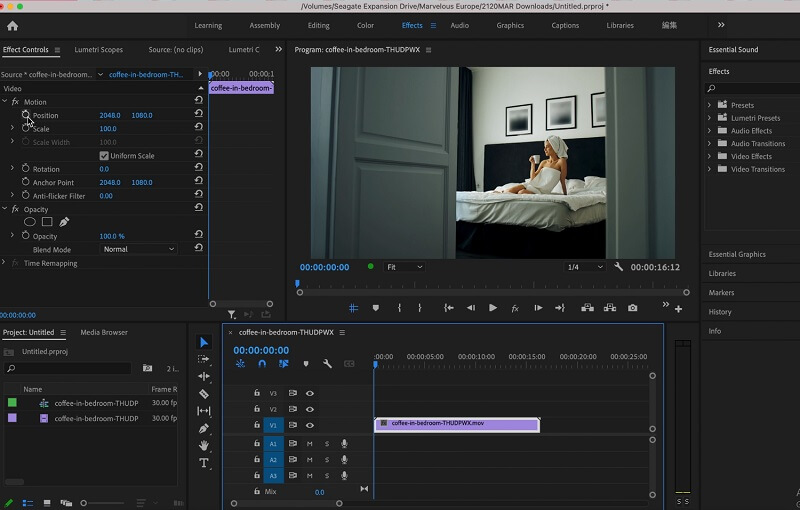Toggle Position animation stopwatch

[x=26, y=115]
